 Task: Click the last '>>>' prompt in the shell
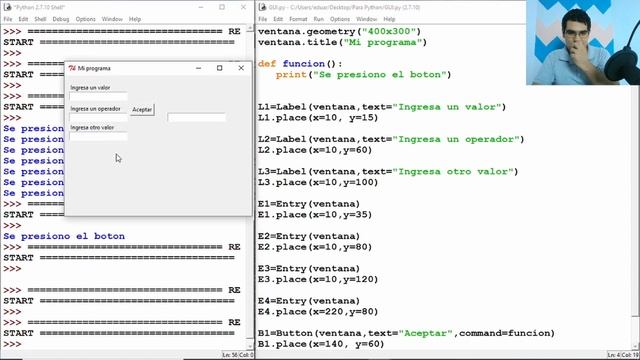pos(12,344)
